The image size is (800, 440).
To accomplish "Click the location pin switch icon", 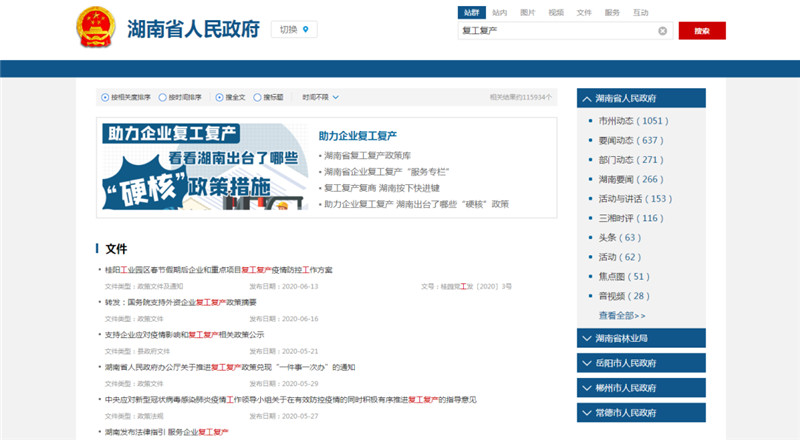I will pos(306,30).
